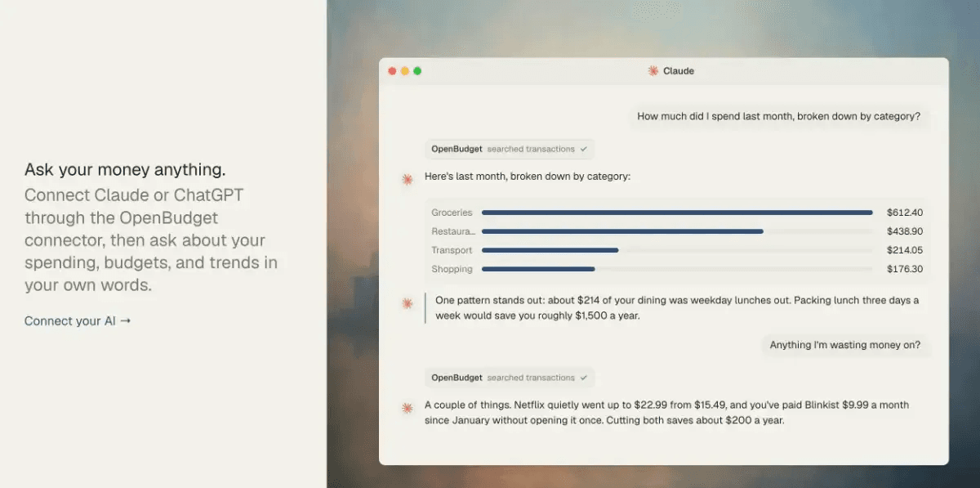Viewport: 980px width, 488px height.
Task: Click the $438.90 amount
Action: 905,231
